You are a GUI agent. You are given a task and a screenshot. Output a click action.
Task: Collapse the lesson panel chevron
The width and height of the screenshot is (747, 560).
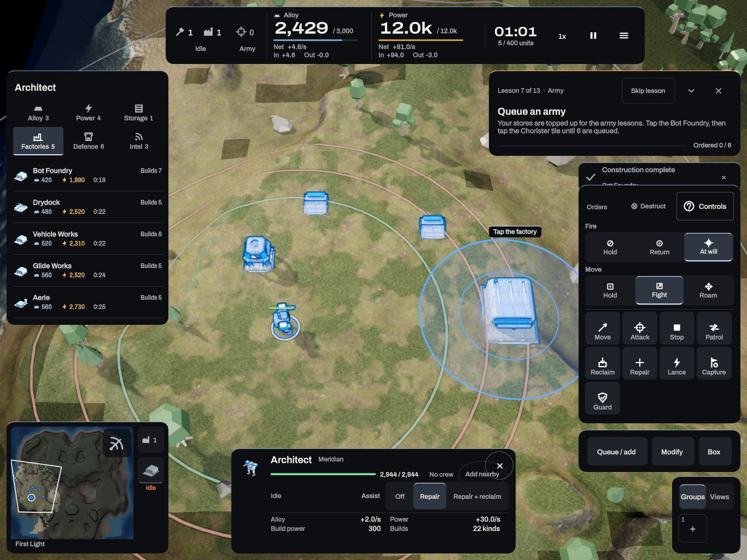[691, 91]
